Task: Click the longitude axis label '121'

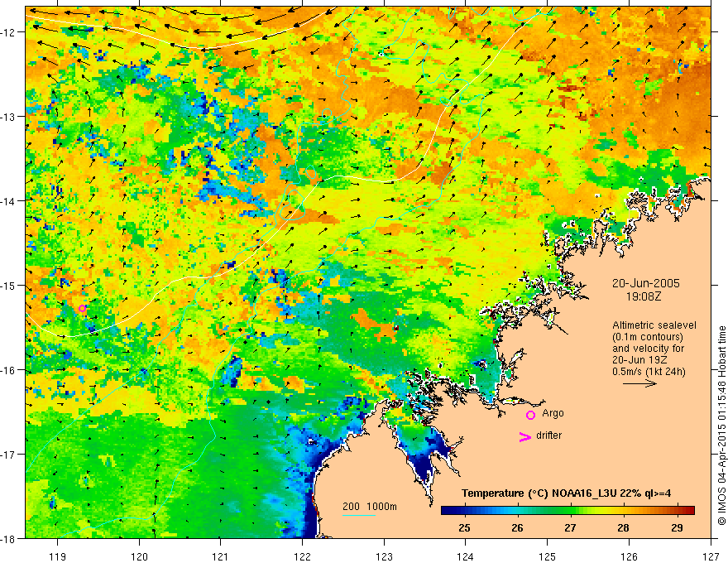Action: (x=221, y=556)
